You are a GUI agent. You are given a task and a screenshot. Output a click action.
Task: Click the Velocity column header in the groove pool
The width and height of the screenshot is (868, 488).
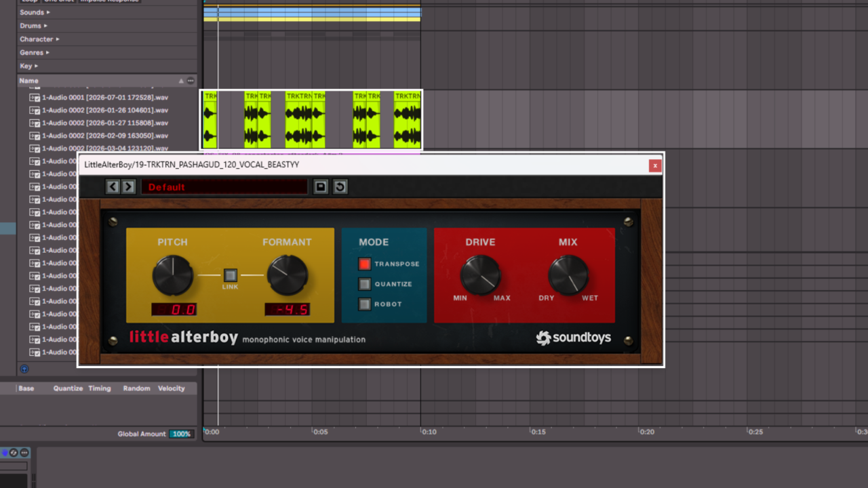pyautogui.click(x=172, y=388)
